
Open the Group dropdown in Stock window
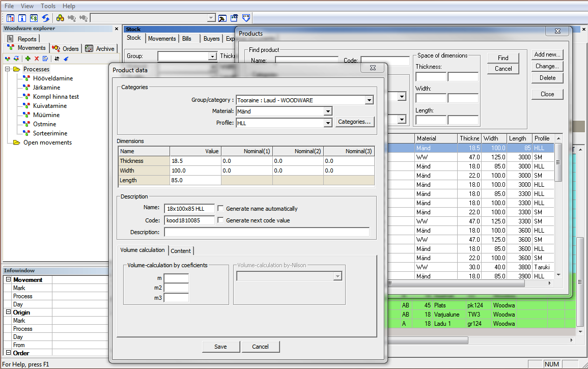pyautogui.click(x=213, y=56)
